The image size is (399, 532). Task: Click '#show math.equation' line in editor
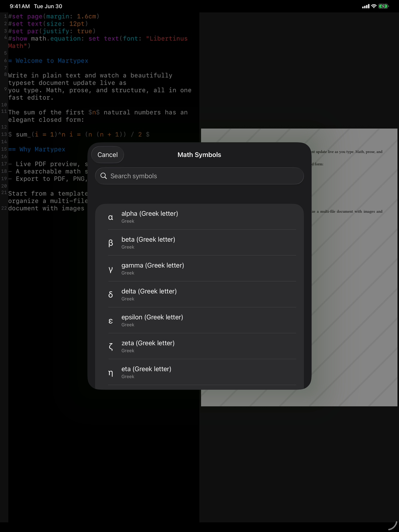(98, 39)
